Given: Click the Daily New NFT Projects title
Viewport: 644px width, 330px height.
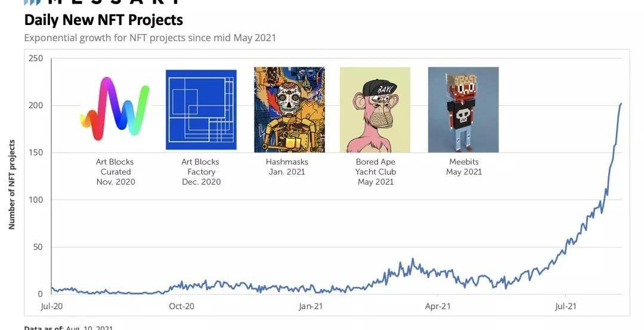Looking at the screenshot, I should tap(103, 20).
